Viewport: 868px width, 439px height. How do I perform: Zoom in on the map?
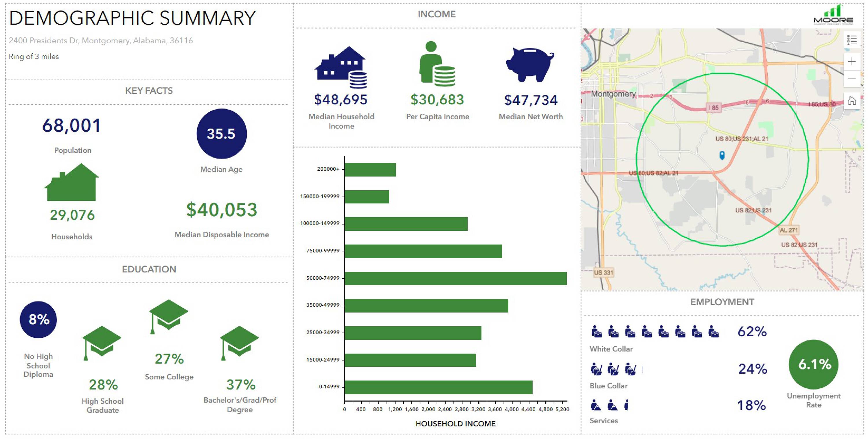coord(852,61)
